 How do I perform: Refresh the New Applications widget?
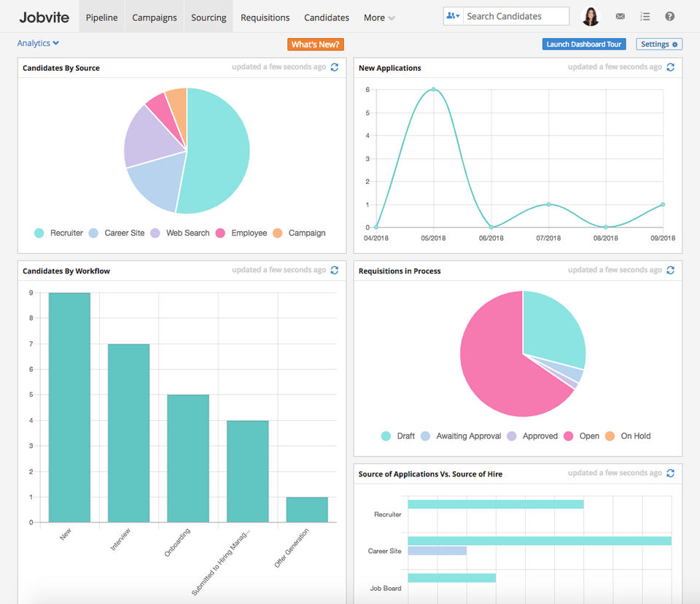point(671,67)
